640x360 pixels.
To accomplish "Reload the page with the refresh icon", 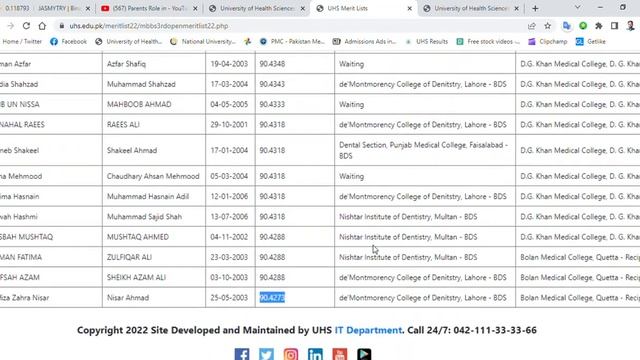I will [26, 26].
